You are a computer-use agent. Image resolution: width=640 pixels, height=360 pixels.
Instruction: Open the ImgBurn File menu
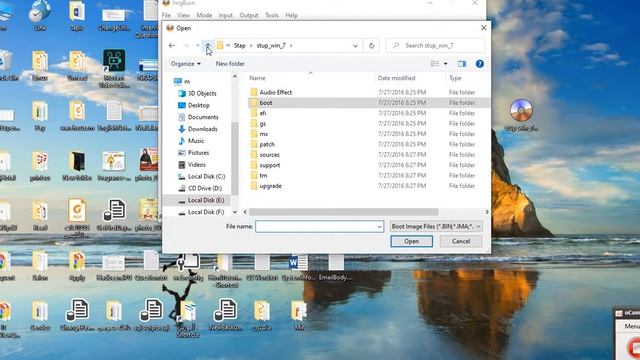coord(166,15)
